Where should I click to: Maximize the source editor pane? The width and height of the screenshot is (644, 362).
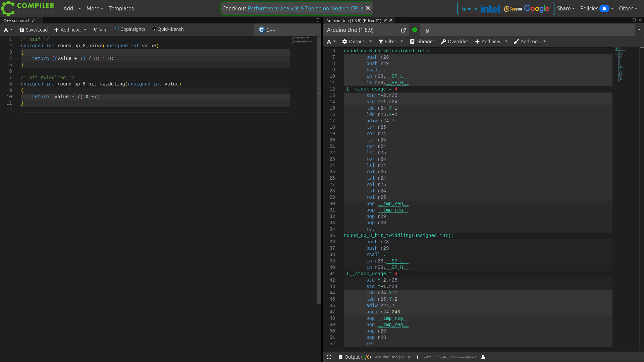tap(317, 20)
